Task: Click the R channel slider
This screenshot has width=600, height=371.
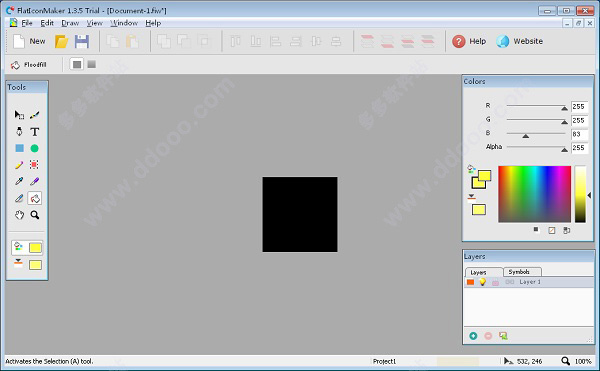Action: (536, 107)
